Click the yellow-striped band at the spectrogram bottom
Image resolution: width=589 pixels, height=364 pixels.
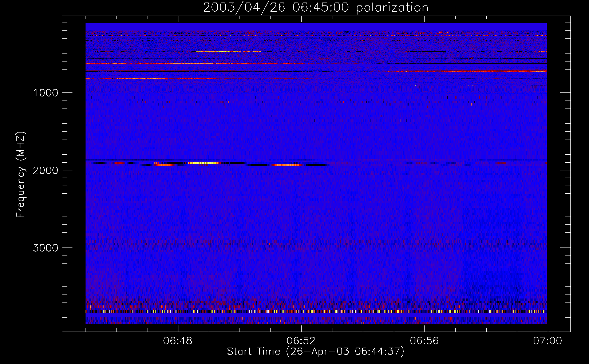pyautogui.click(x=316, y=311)
